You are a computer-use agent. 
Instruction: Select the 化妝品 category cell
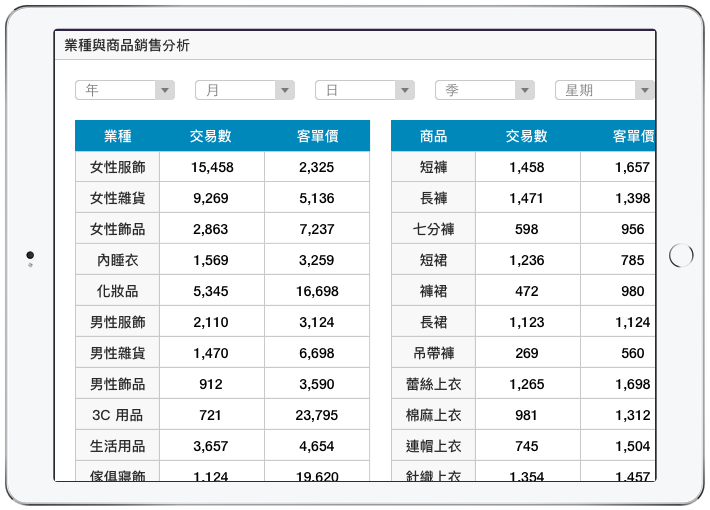pyautogui.click(x=118, y=291)
